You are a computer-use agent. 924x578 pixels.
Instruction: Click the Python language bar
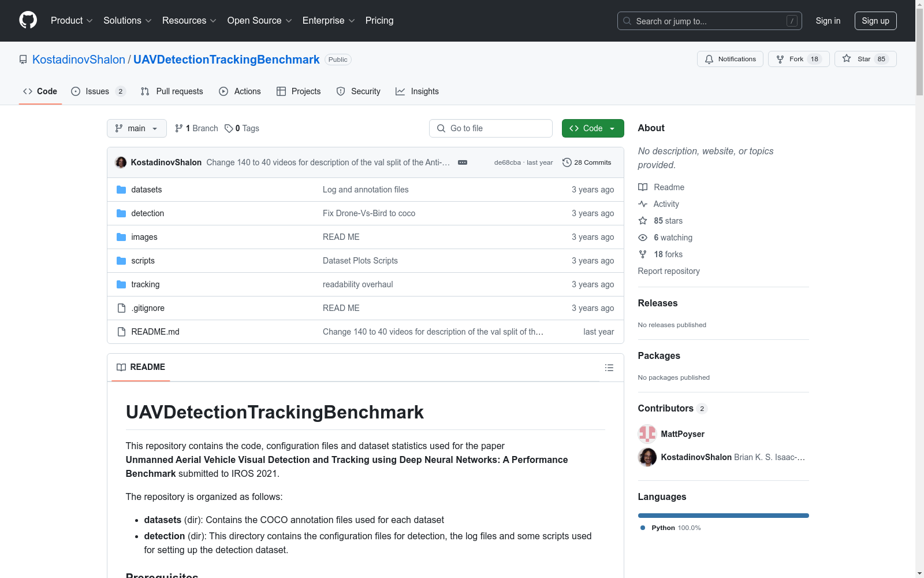(x=724, y=516)
